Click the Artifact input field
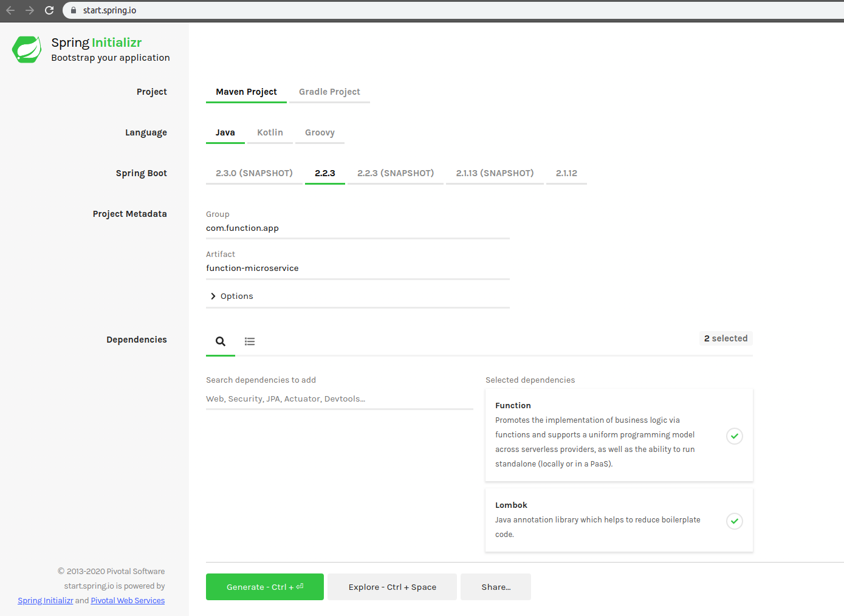The height and width of the screenshot is (616, 844). tap(357, 268)
